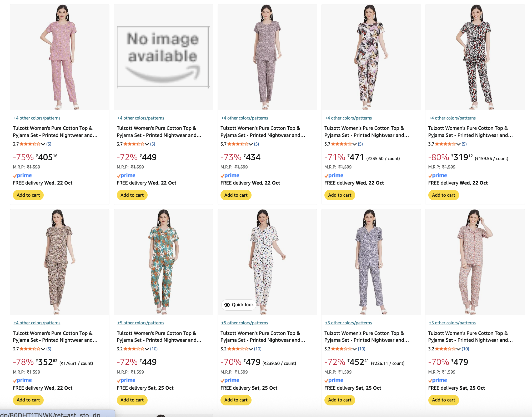Click the stars on the ₹434 nightwear set

coord(238,144)
